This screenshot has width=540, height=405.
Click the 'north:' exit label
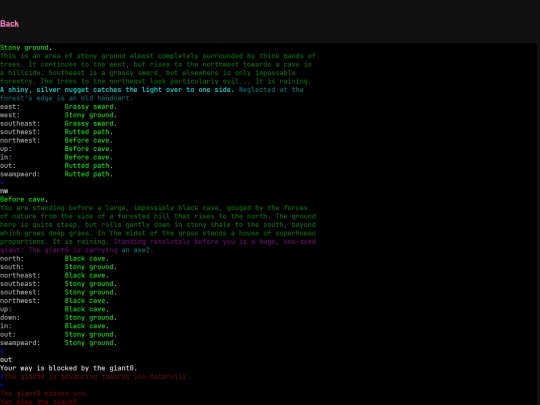click(x=12, y=259)
